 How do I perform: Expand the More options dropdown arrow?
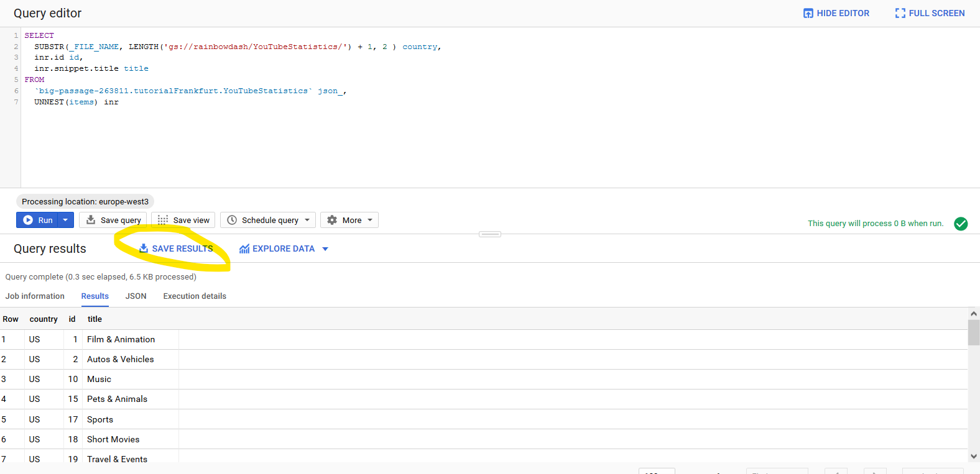click(x=370, y=220)
